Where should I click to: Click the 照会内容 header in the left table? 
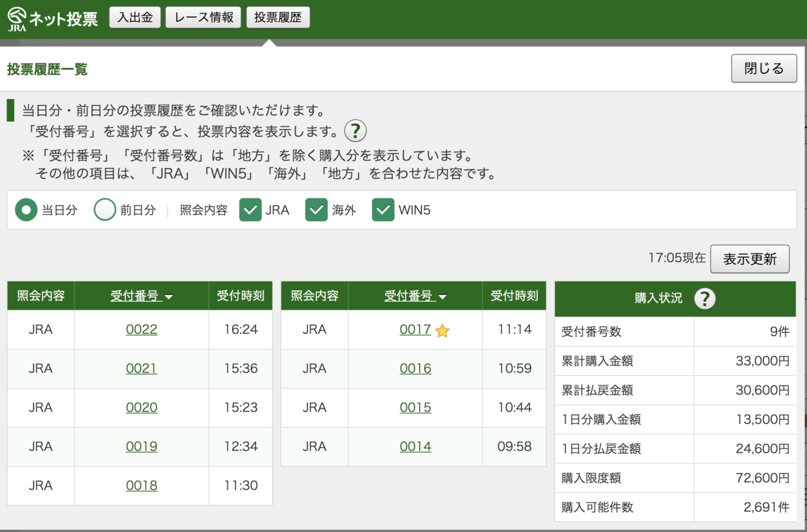pos(40,296)
